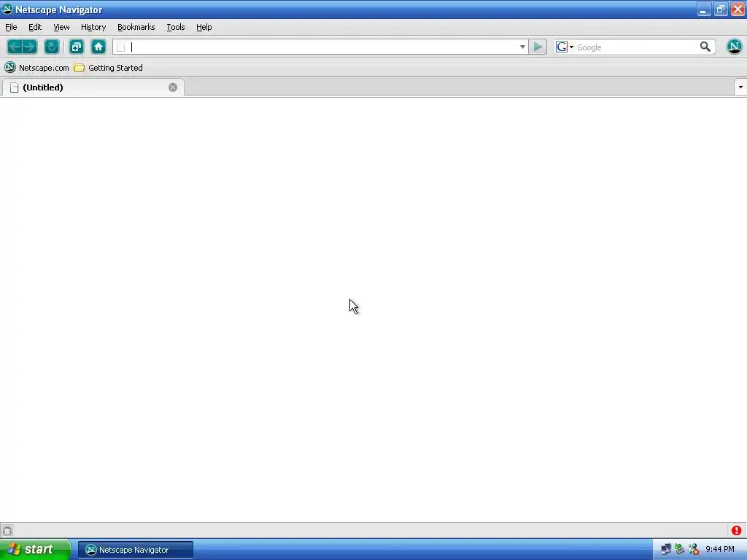747x560 pixels.
Task: Click the magnifying glass search icon
Action: [705, 47]
